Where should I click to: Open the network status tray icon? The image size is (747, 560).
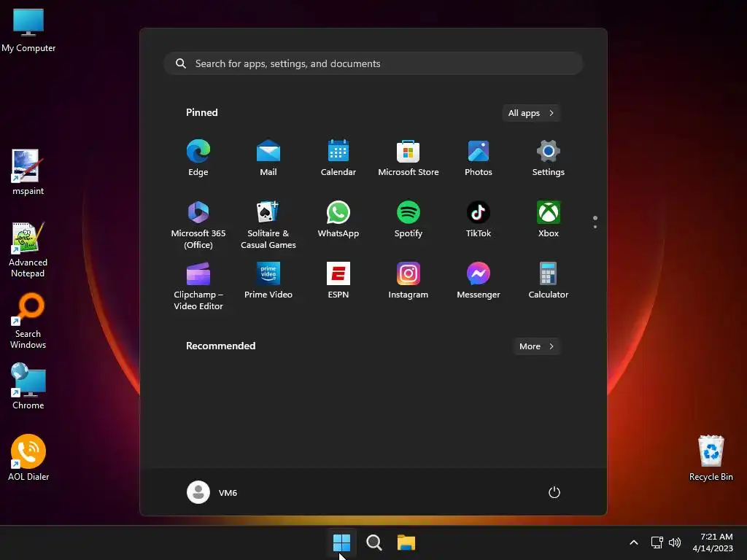657,542
